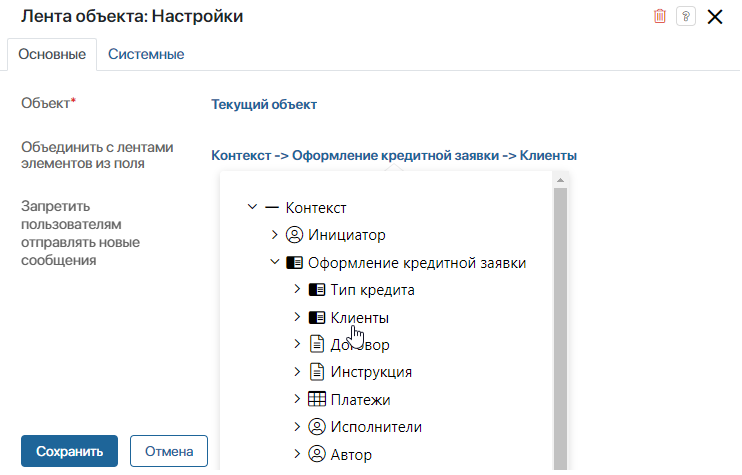Screen dimensions: 742x475
Task: Expand the Инициатор node chevron
Action: (x=274, y=235)
